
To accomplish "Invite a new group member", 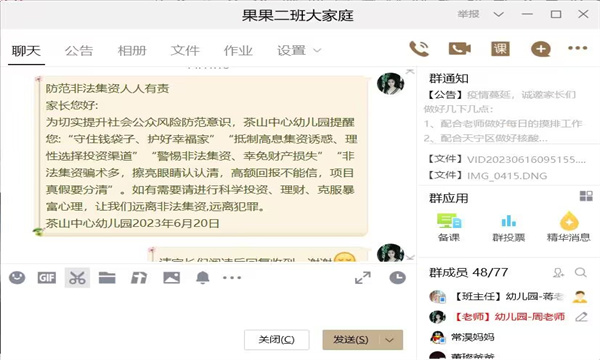I will pos(558,273).
